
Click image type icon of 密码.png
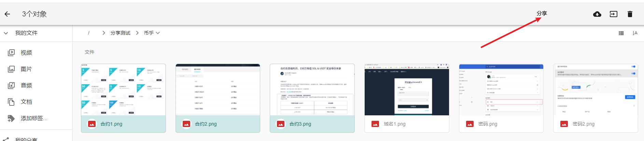pos(470,124)
